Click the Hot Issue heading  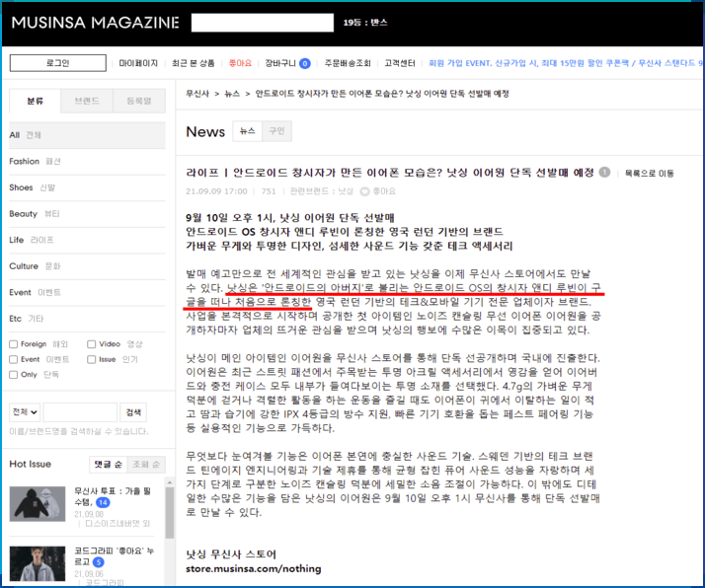31,464
